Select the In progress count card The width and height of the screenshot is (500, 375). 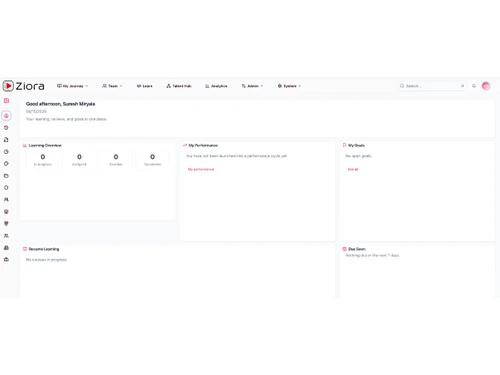tap(43, 159)
